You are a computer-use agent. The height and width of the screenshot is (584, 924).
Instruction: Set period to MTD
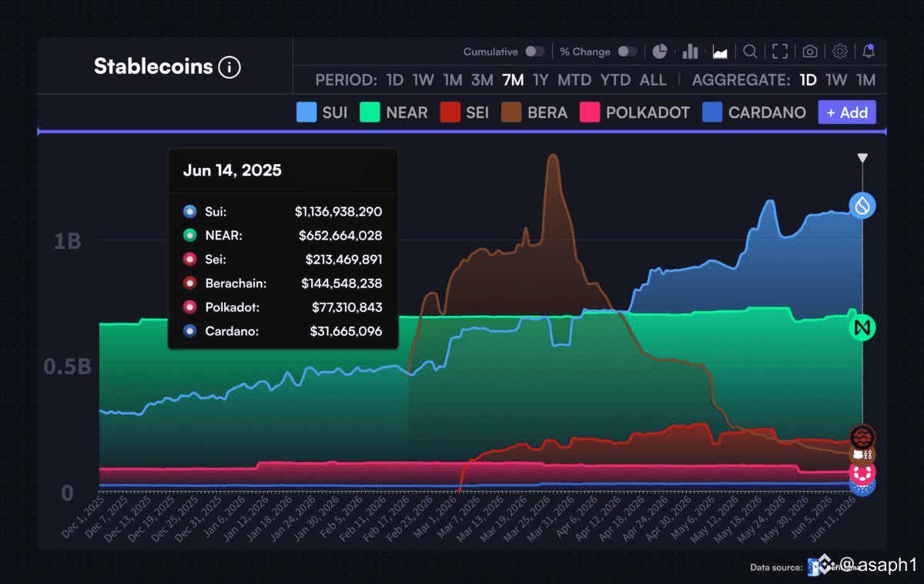(x=574, y=80)
